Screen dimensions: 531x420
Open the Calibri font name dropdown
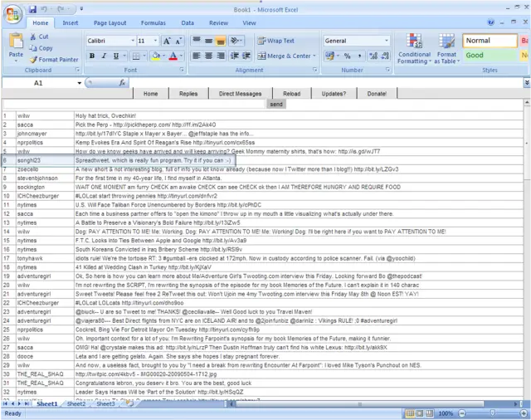[132, 41]
